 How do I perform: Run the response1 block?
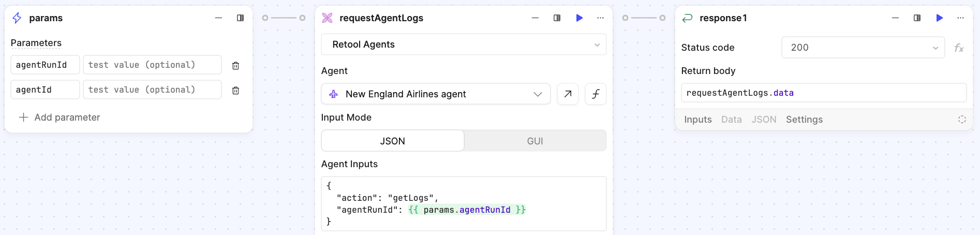(x=939, y=18)
